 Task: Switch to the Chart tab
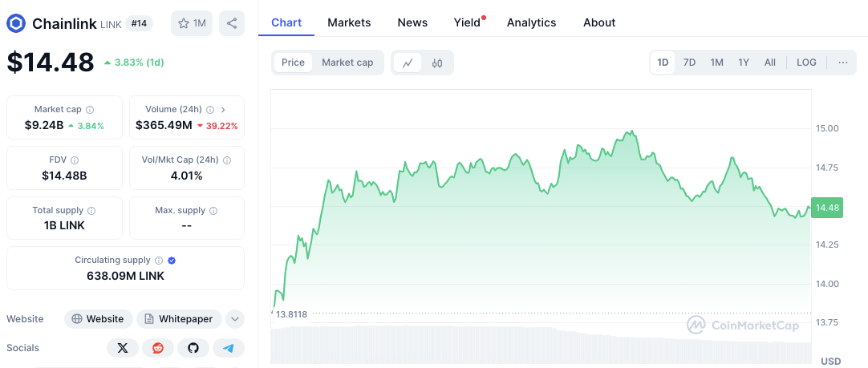click(286, 22)
